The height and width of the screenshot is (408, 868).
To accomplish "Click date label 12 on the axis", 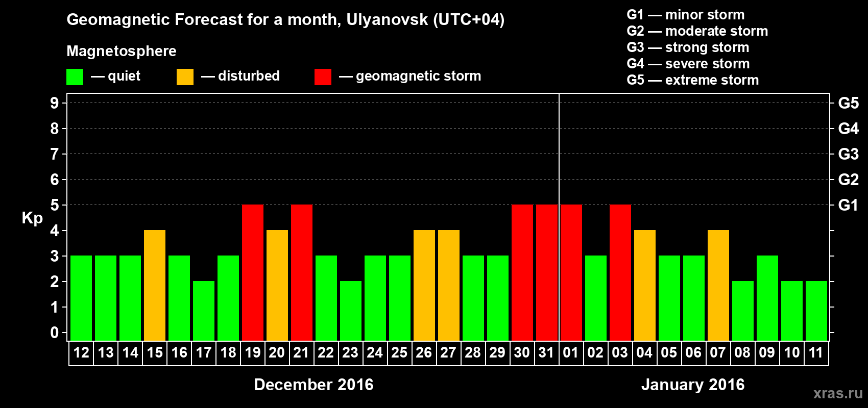I will coord(81,352).
